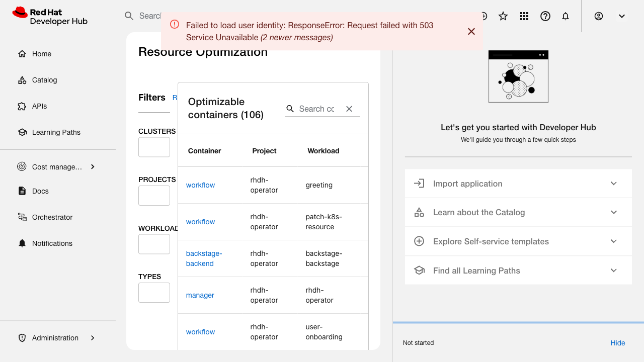Screen dimensions: 644x362
Task: Open workflow container for user-onboarding workload
Action: 200,332
